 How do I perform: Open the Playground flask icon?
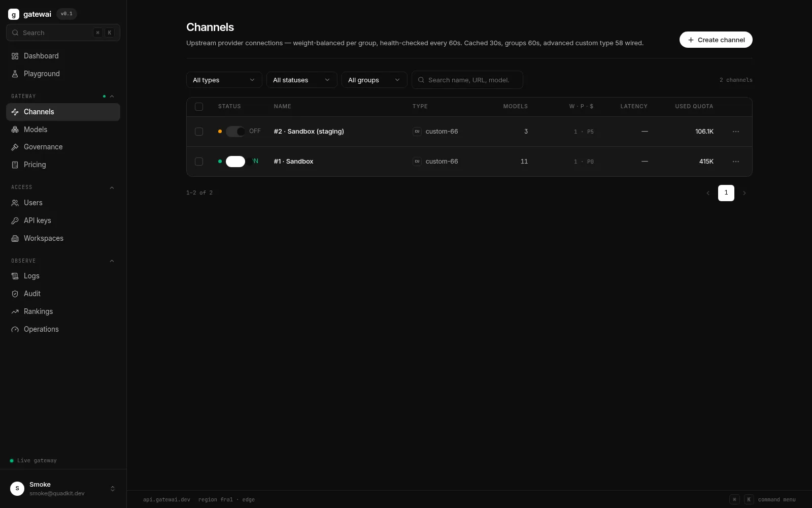pyautogui.click(x=15, y=74)
